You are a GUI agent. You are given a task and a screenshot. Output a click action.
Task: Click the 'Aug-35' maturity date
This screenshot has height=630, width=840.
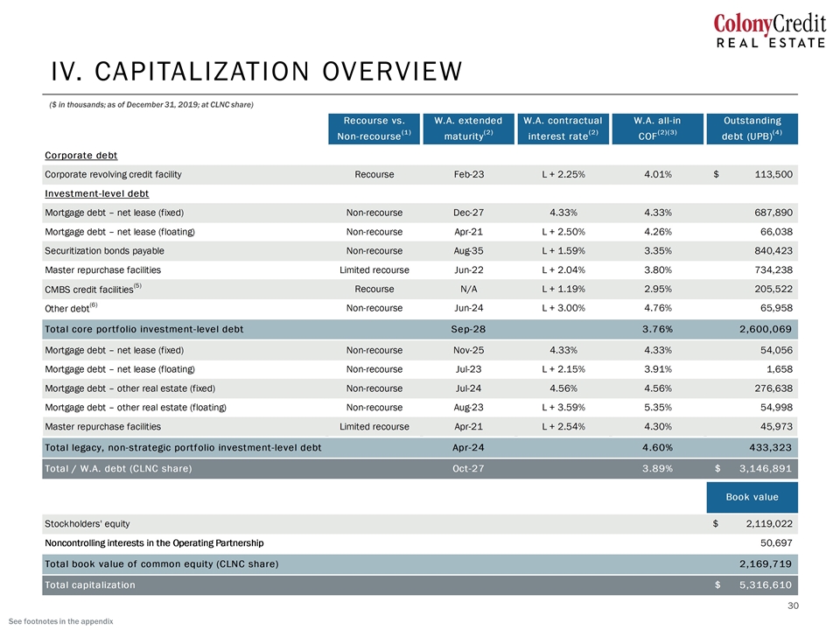(x=469, y=251)
